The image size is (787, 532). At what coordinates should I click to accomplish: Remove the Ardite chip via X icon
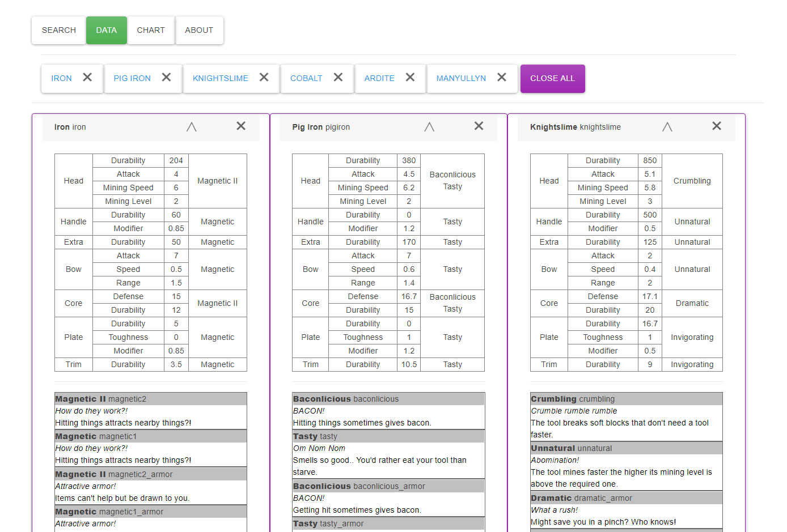click(410, 78)
